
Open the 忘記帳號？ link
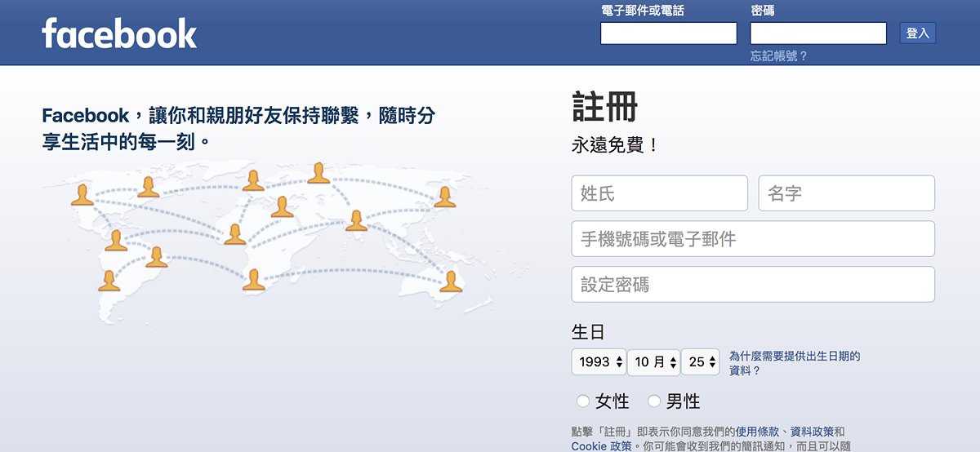pos(779,56)
